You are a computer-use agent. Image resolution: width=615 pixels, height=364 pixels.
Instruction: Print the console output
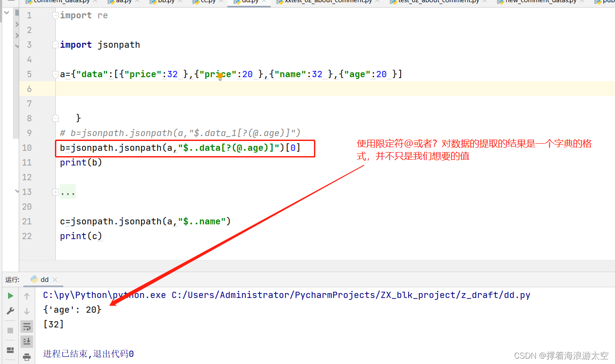coord(27,357)
